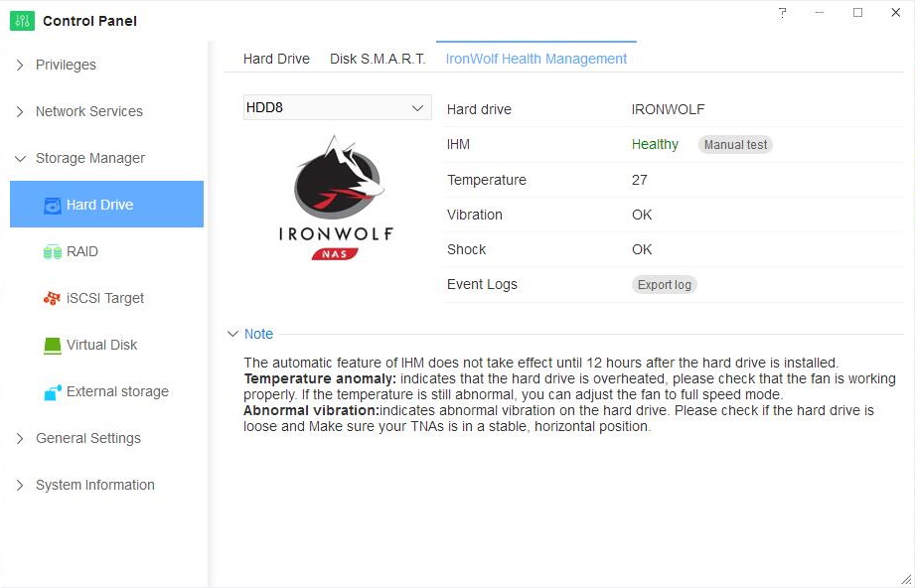Image resolution: width=915 pixels, height=588 pixels.
Task: Open RAID in the sidebar
Action: click(106, 251)
